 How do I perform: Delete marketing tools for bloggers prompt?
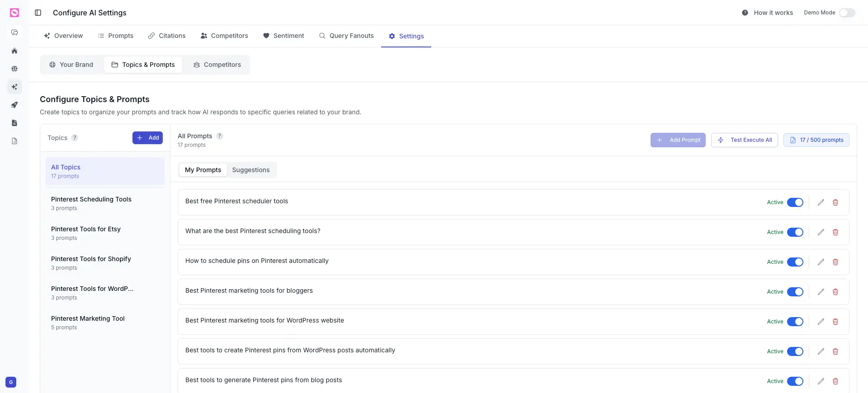pos(835,292)
